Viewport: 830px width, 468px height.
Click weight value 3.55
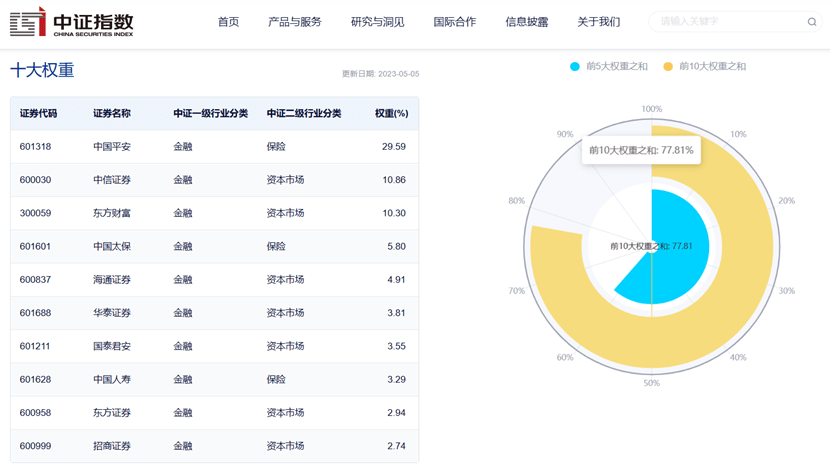tap(396, 346)
